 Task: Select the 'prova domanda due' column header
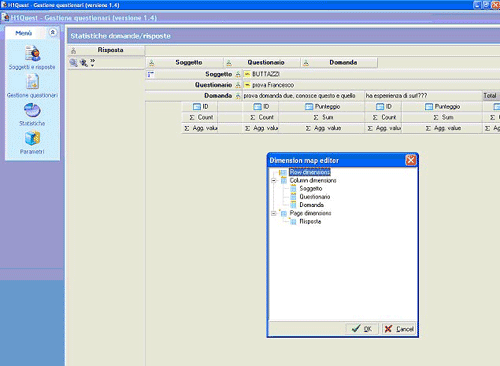[303, 96]
